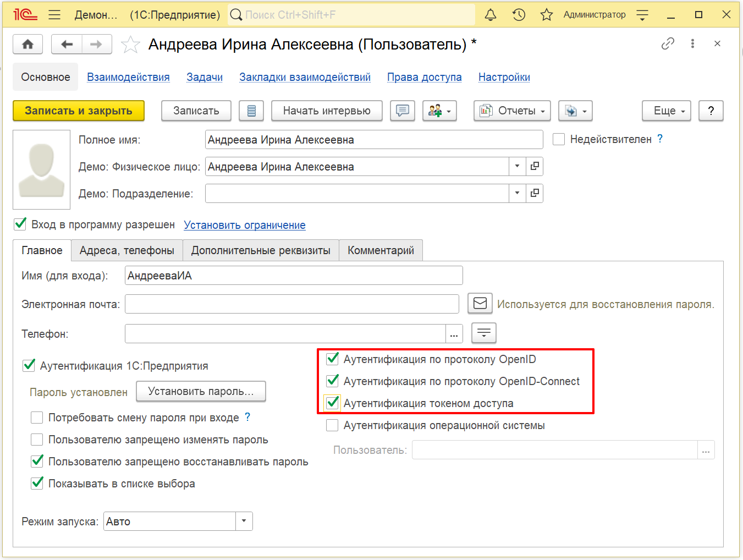Add this user form to favorites star

tap(130, 45)
